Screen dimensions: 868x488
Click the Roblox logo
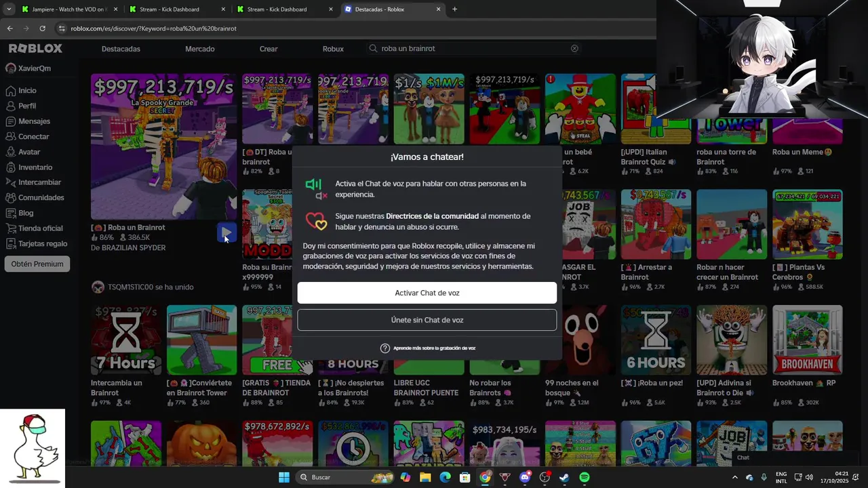pos(35,48)
